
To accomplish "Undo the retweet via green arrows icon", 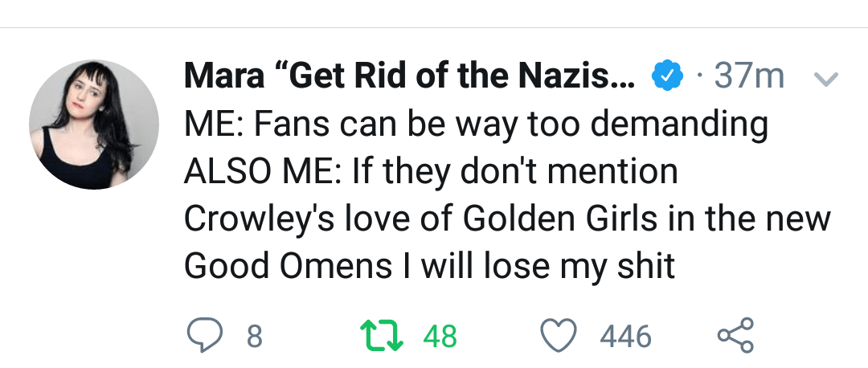I will pyautogui.click(x=383, y=335).
